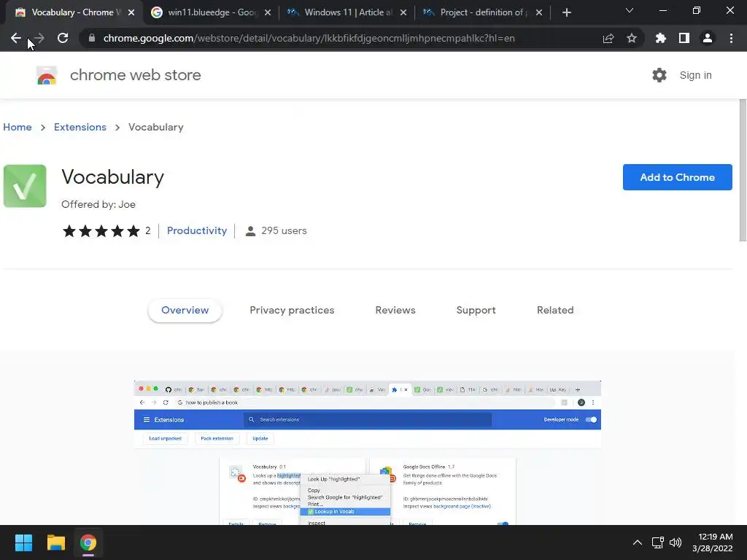747x560 pixels.
Task: Click the browser forward arrow
Action: [39, 38]
